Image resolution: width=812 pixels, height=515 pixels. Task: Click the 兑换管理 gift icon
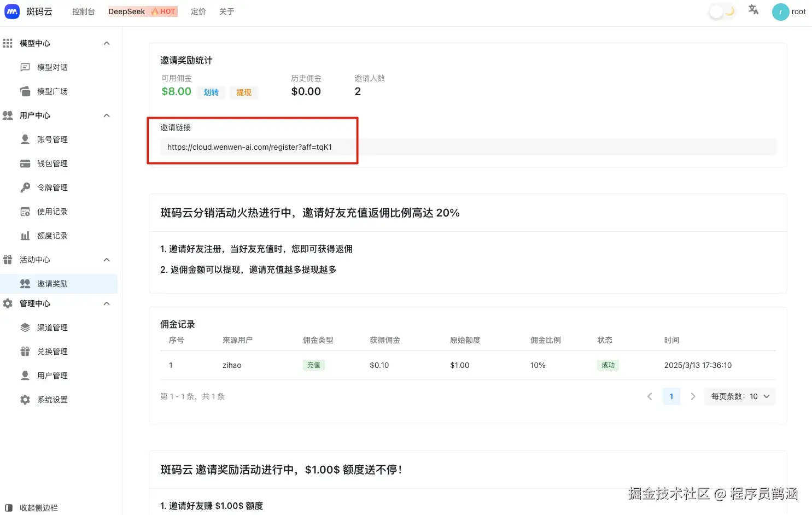click(25, 352)
